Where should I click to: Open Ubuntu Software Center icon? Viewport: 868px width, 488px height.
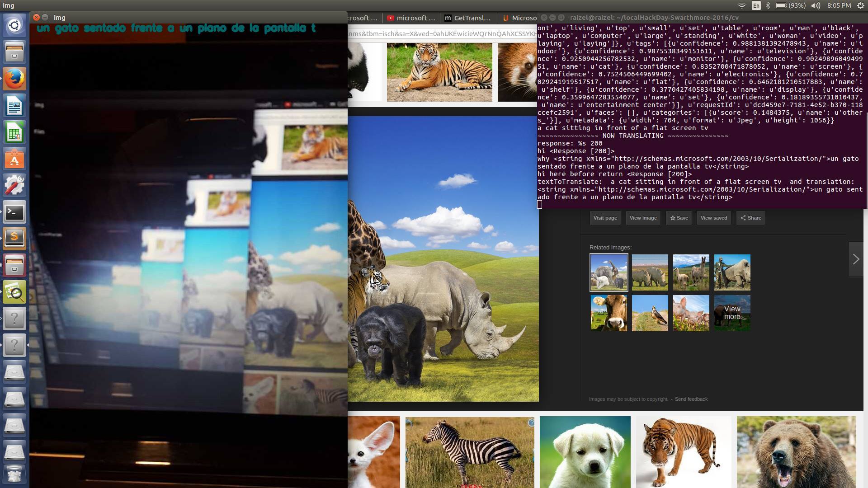[14, 159]
